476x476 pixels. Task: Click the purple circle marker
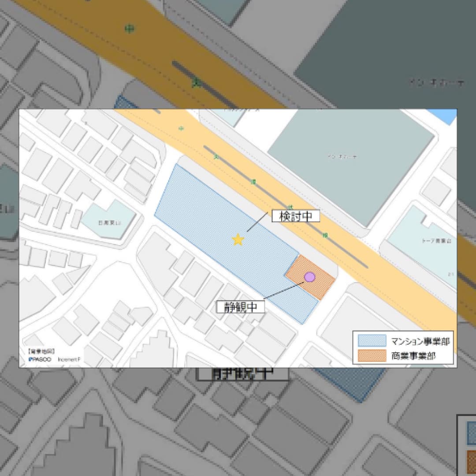310,277
